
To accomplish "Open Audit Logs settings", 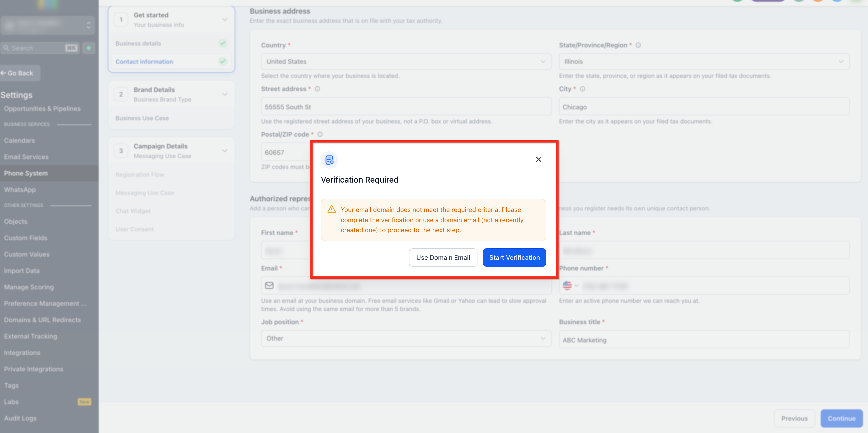I will pyautogui.click(x=20, y=418).
